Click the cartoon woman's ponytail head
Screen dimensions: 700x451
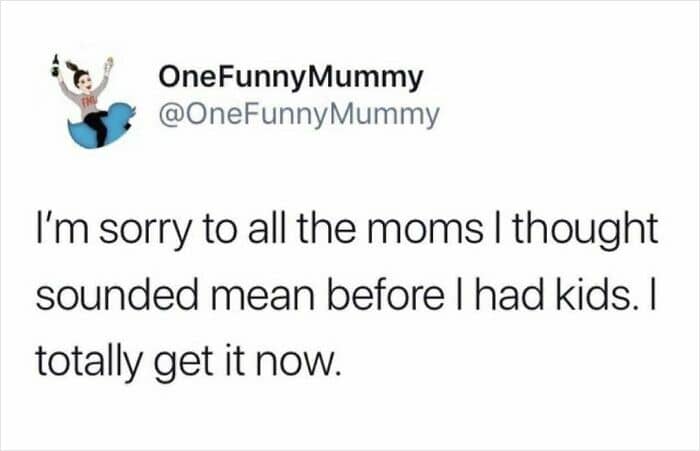click(x=80, y=77)
